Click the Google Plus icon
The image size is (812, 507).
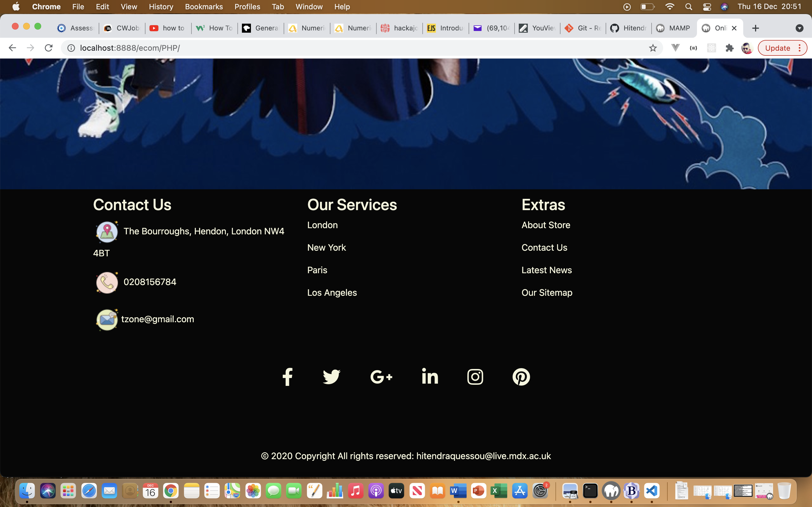pyautogui.click(x=381, y=377)
